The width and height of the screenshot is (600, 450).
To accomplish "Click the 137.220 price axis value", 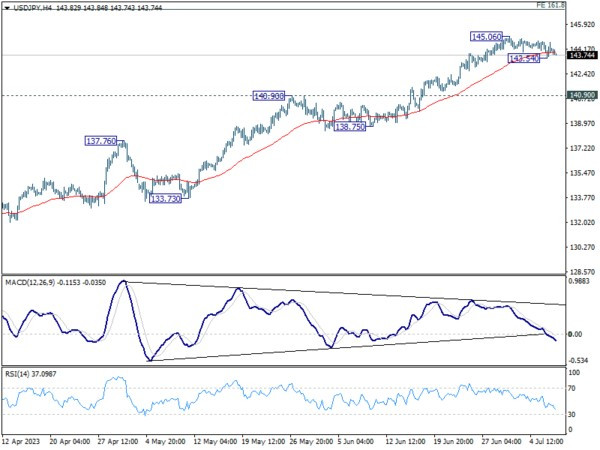I will pos(582,148).
